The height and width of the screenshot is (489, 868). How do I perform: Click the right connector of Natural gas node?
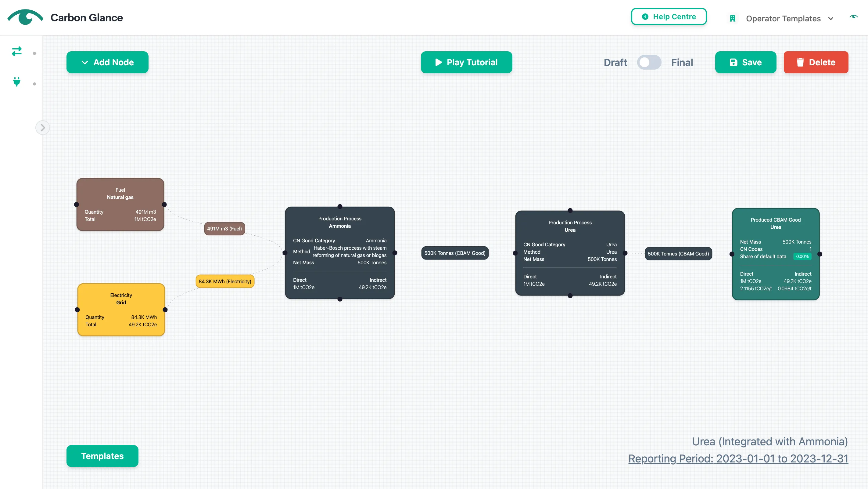point(164,205)
